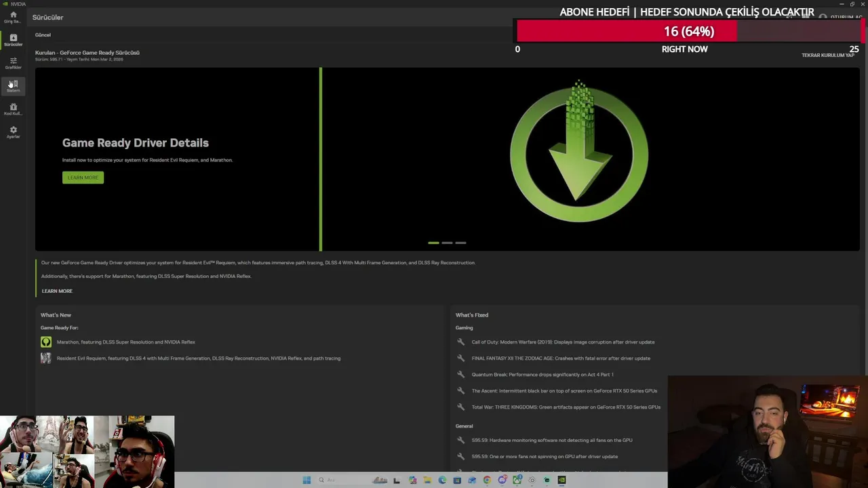Image resolution: width=868 pixels, height=488 pixels.
Task: Click driver version 595.71 release date text
Action: pyautogui.click(x=79, y=60)
